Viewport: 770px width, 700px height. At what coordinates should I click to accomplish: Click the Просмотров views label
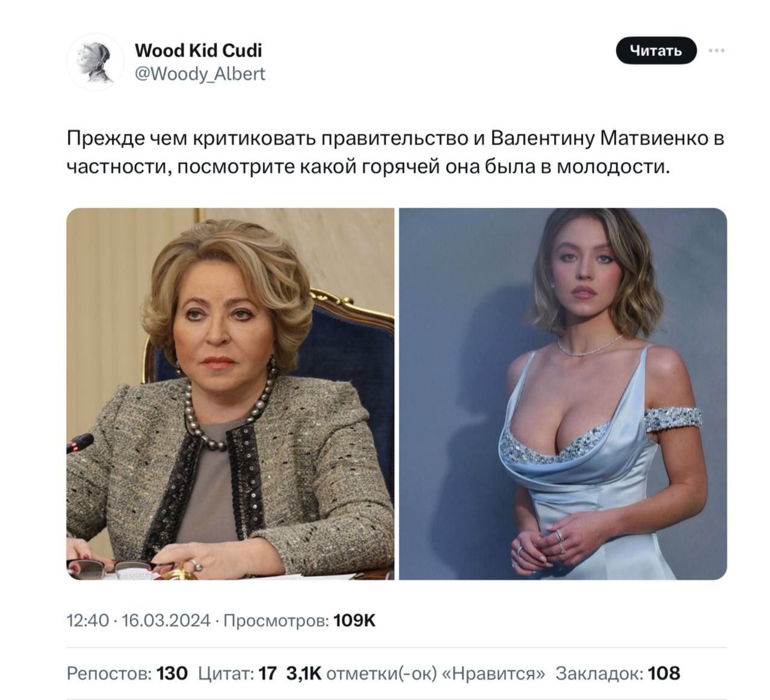pyautogui.click(x=276, y=621)
